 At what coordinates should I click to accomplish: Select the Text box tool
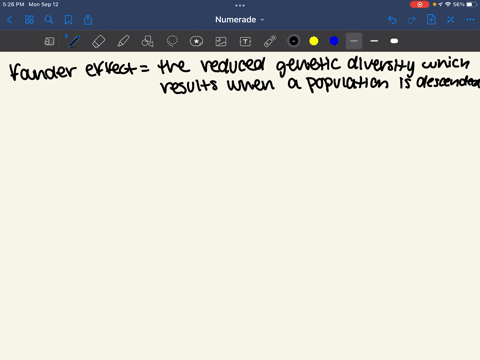pyautogui.click(x=245, y=41)
